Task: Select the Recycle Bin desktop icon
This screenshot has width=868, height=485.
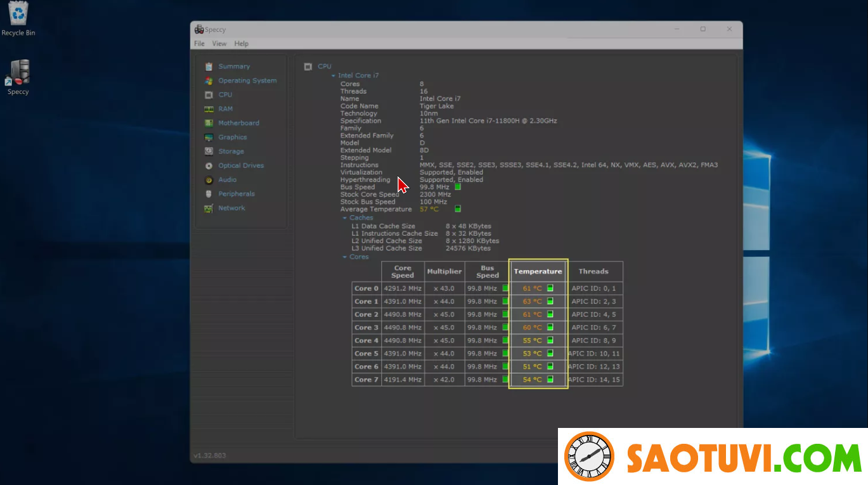Action: point(18,19)
